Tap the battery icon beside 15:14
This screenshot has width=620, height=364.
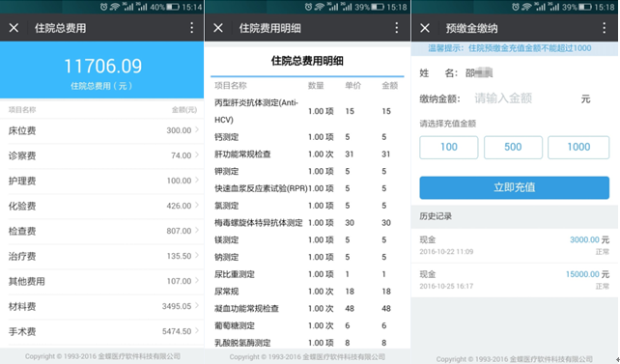coord(173,7)
